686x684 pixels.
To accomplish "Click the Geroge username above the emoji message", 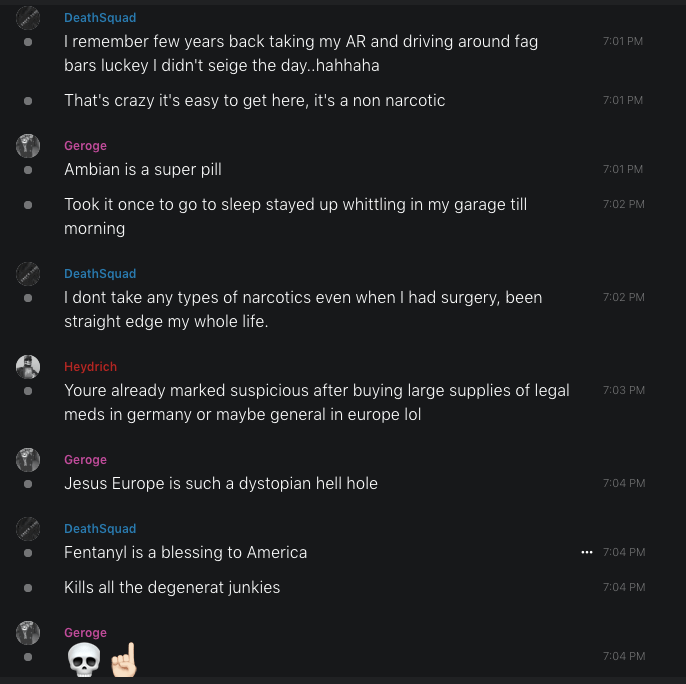I will [85, 633].
